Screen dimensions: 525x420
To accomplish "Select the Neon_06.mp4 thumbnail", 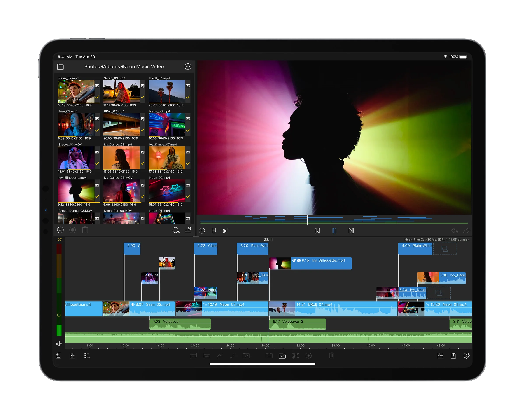I will [x=167, y=124].
